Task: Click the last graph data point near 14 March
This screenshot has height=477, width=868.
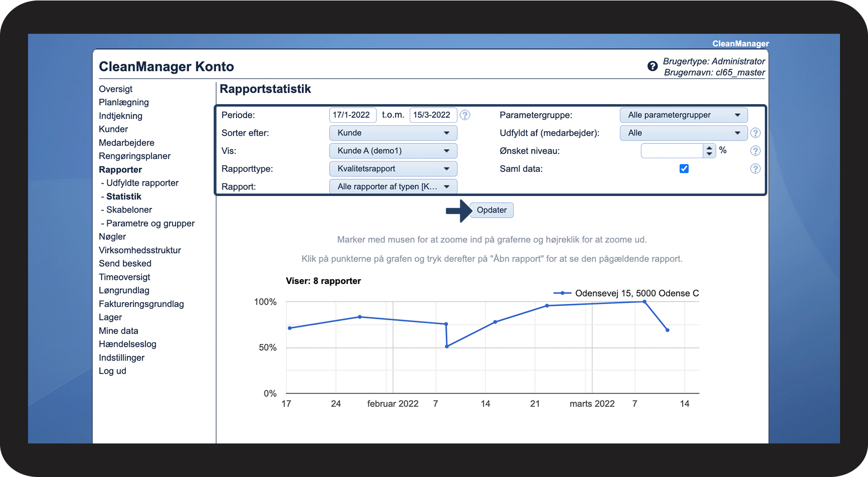Action: (x=668, y=330)
